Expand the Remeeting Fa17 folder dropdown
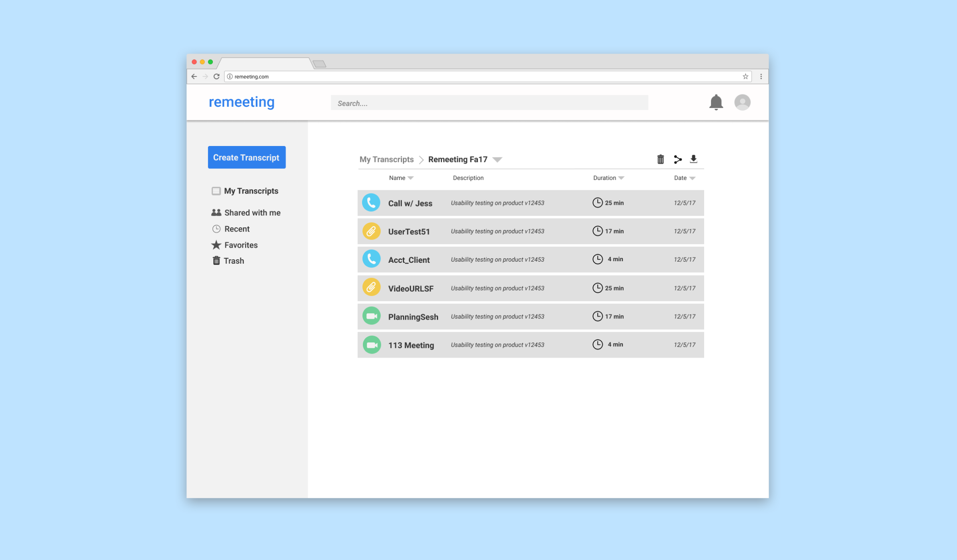Screen dimensions: 957x560 coord(497,160)
